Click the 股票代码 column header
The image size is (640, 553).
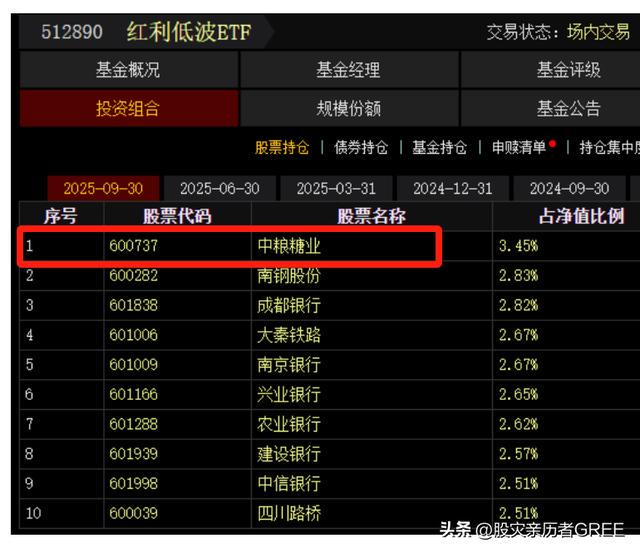pyautogui.click(x=177, y=216)
